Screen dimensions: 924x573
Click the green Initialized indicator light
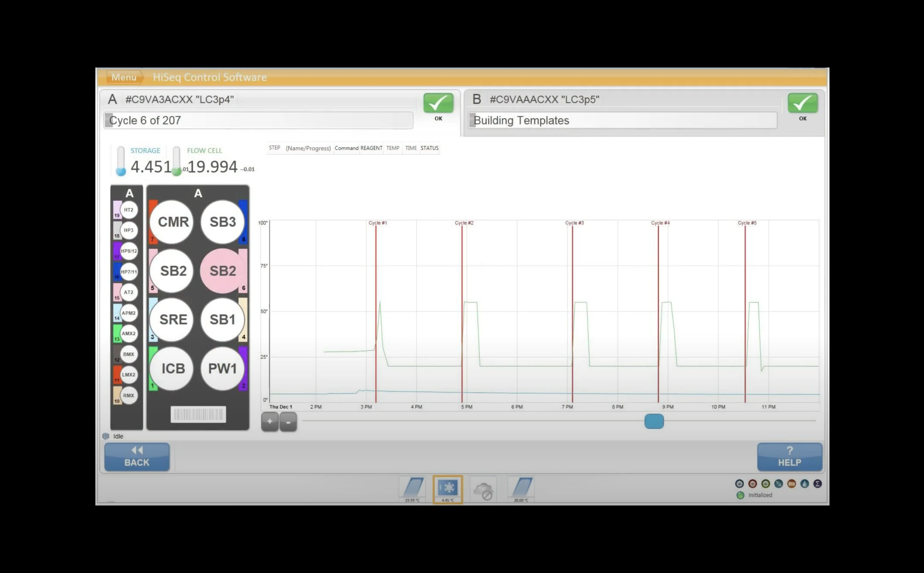coord(740,495)
